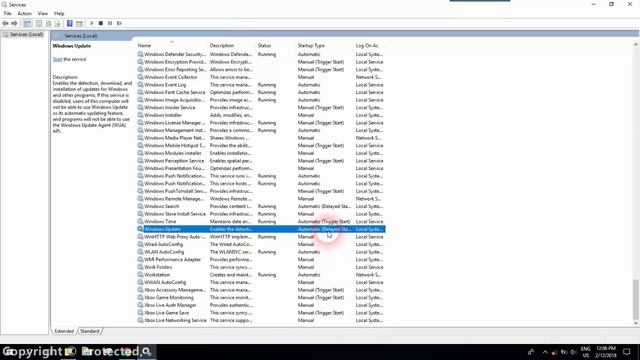Viewport: 640px width, 360px height.
Task: Select the Windows Time service
Action: point(261,221)
